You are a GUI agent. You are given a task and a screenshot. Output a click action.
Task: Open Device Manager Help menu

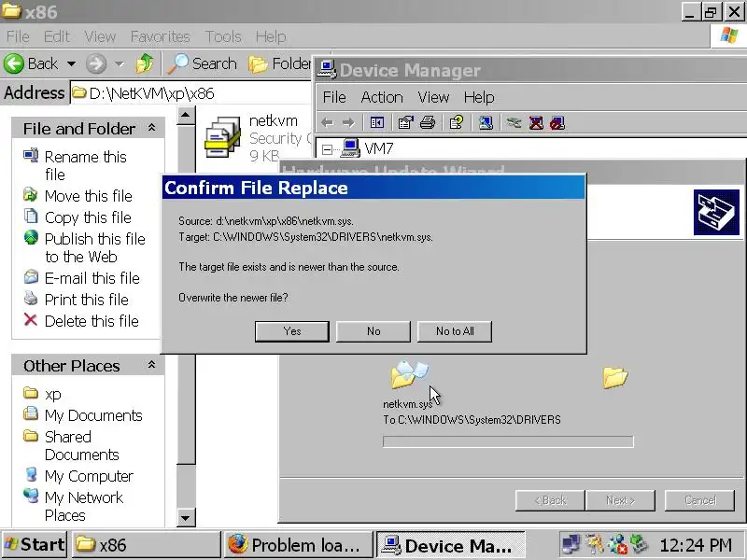479,97
